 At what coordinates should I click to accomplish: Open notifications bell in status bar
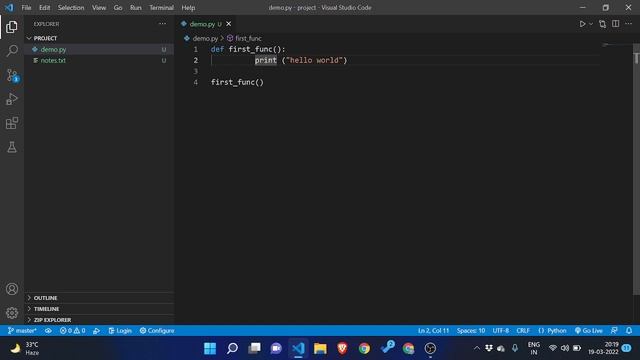point(629,331)
